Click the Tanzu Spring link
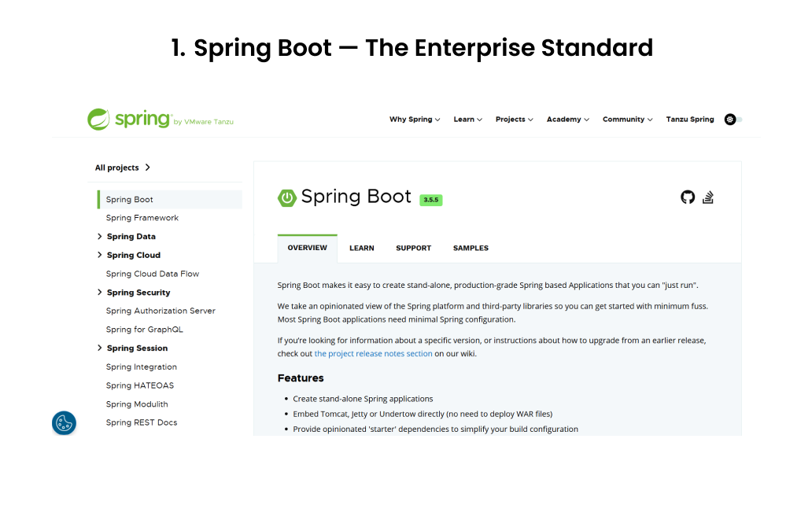The width and height of the screenshot is (812, 505). pyautogui.click(x=689, y=119)
